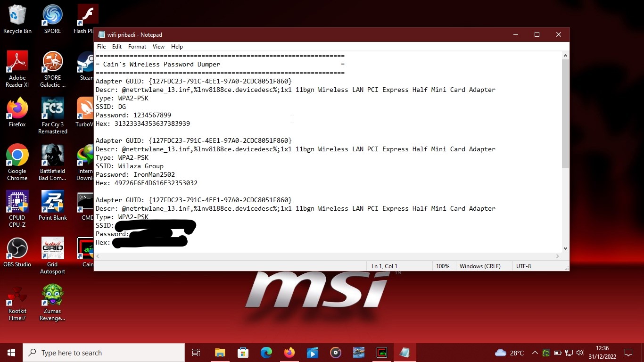Image resolution: width=644 pixels, height=362 pixels.
Task: Click the Cain's Wireless Password Dumper heading
Action: pyautogui.click(x=162, y=64)
